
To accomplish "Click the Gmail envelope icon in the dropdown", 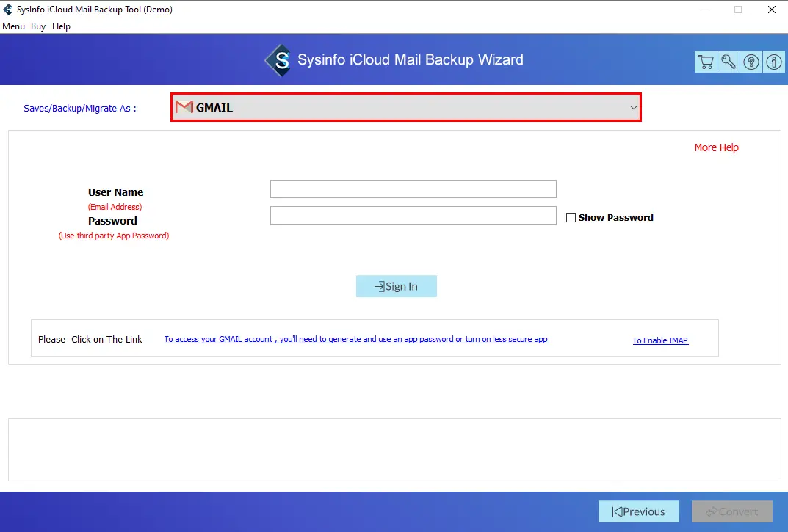I will pos(184,107).
